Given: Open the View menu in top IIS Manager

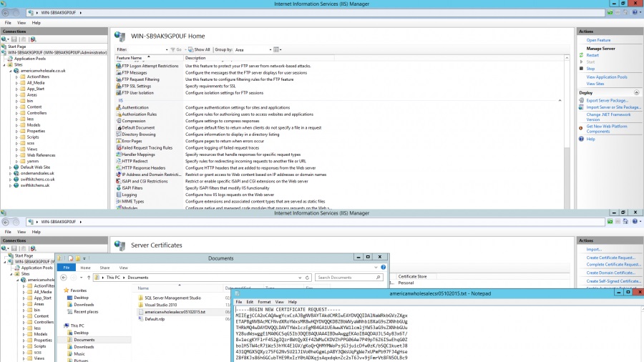Looking at the screenshot, I should tap(21, 23).
